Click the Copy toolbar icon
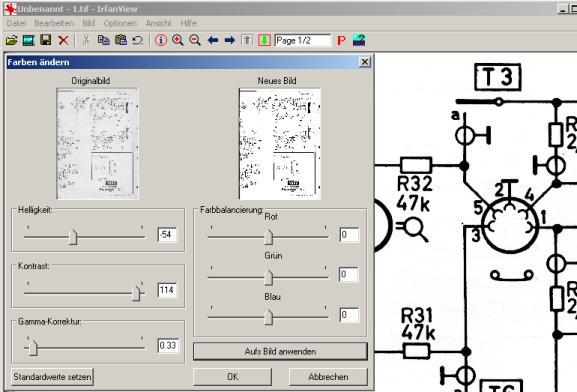The width and height of the screenshot is (577, 392). [x=103, y=40]
